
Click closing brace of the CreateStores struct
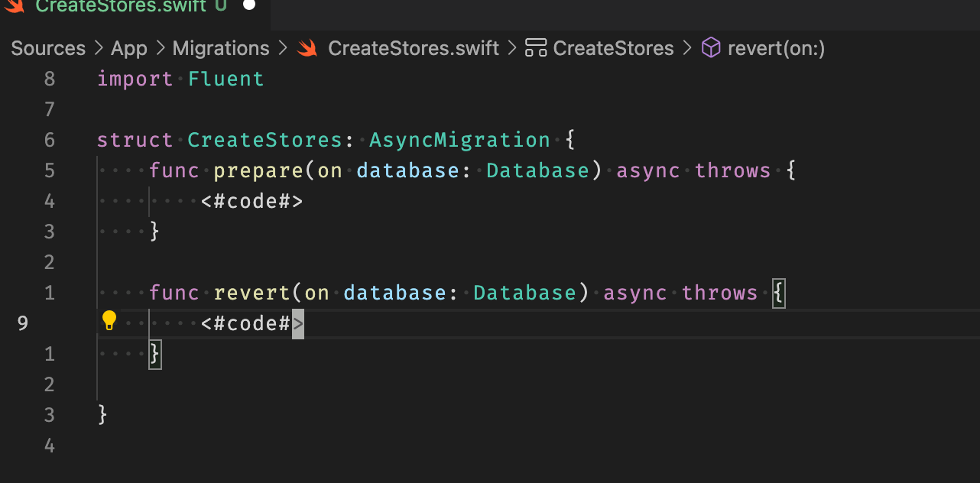point(103,415)
